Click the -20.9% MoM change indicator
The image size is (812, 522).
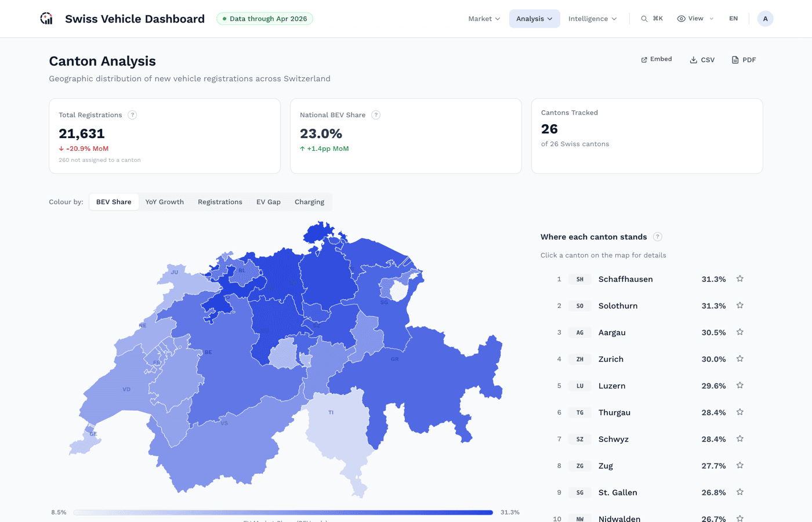pos(84,148)
